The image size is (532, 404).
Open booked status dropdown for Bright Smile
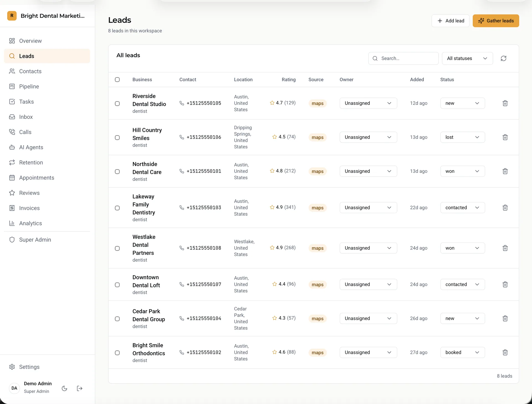pyautogui.click(x=462, y=352)
